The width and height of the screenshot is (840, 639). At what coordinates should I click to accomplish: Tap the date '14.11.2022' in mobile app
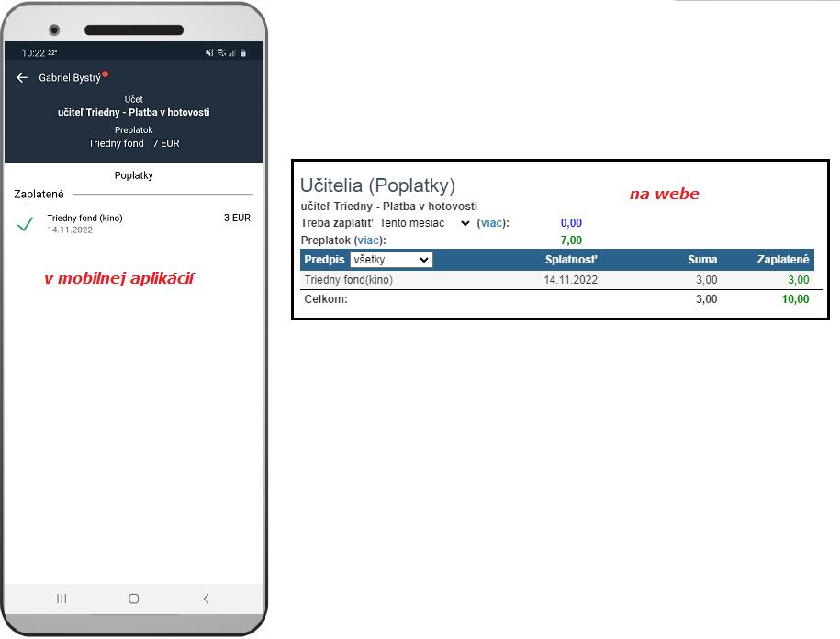(70, 230)
